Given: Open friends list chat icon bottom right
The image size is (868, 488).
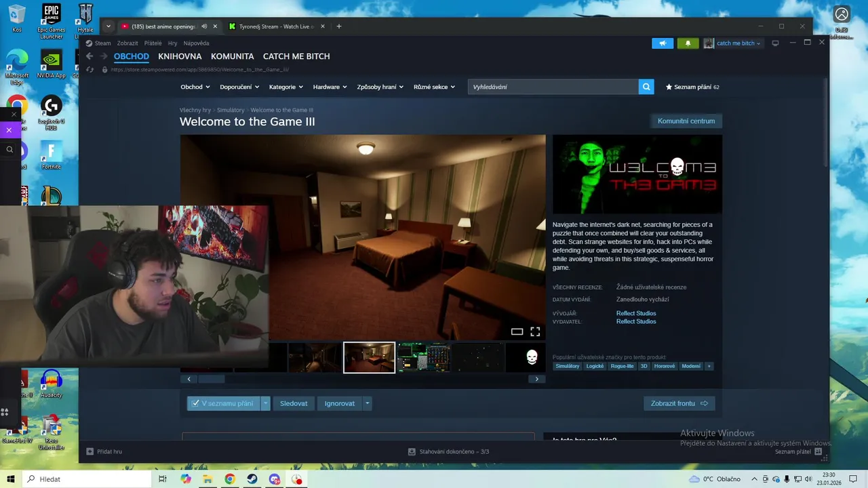Looking at the screenshot, I should coord(818,451).
